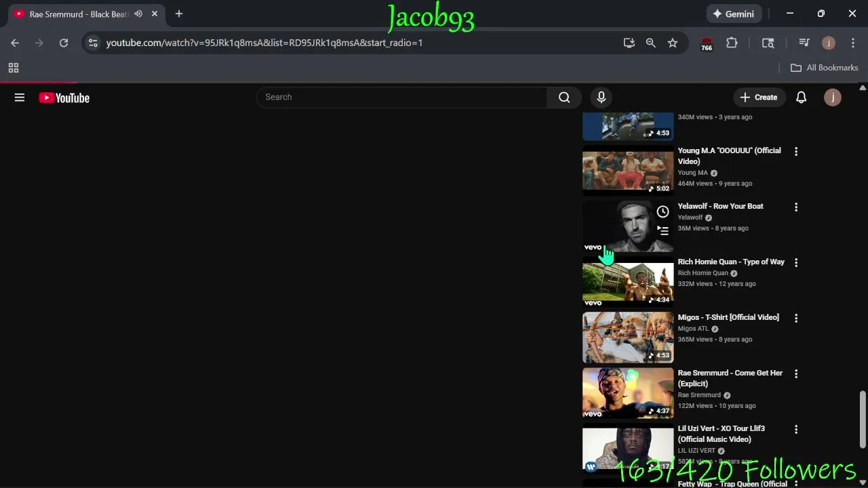The height and width of the screenshot is (488, 868).
Task: Open title Lil Uzi Vert - XO Tour Llif3
Action: (x=721, y=434)
